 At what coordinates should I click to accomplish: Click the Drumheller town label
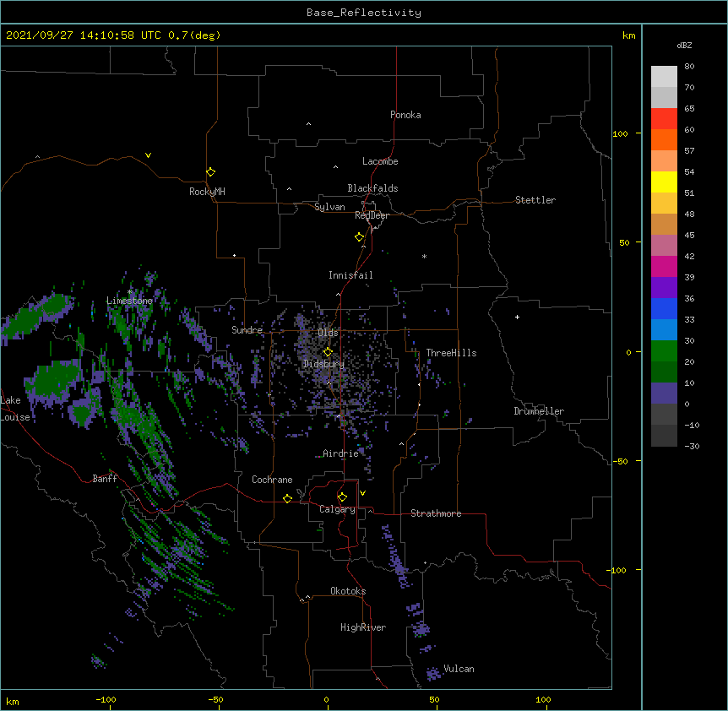(x=539, y=411)
